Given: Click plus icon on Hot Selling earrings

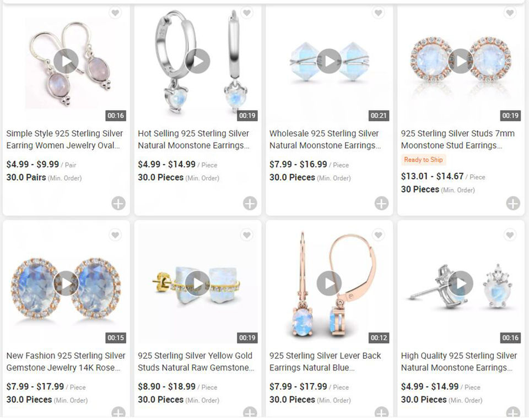Looking at the screenshot, I should 250,203.
